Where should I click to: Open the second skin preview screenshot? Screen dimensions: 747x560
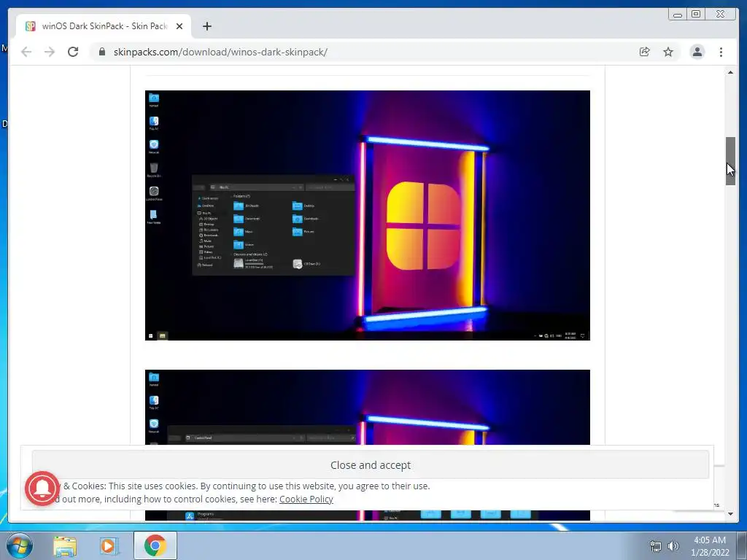coord(368,407)
